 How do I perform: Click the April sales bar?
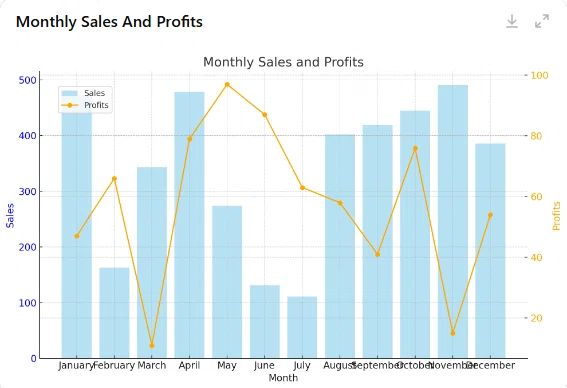[189, 225]
